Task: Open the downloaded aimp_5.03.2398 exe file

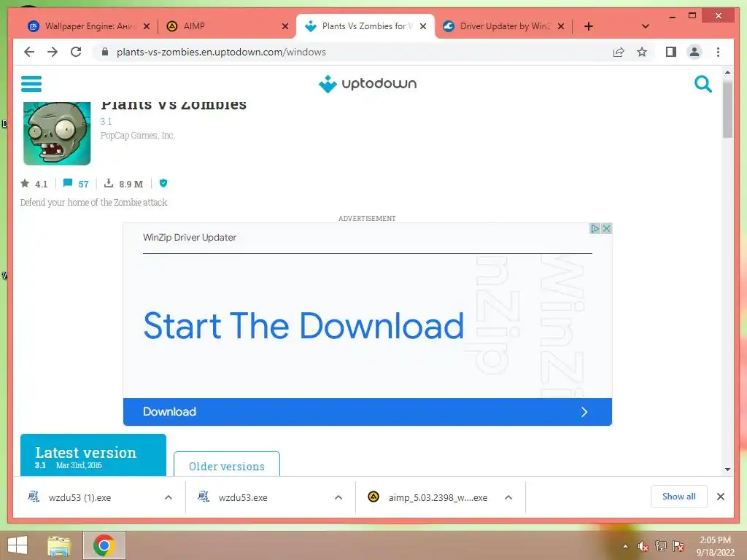Action: (427, 497)
